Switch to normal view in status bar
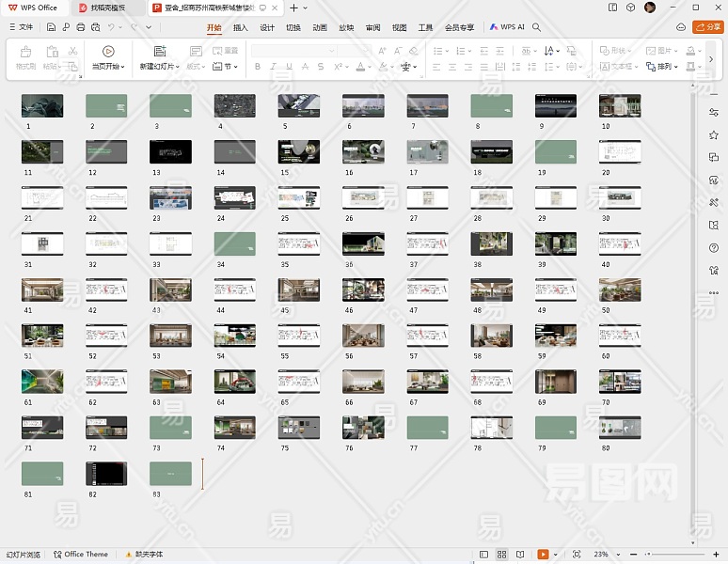Viewport: 728px width, 564px height. point(484,555)
